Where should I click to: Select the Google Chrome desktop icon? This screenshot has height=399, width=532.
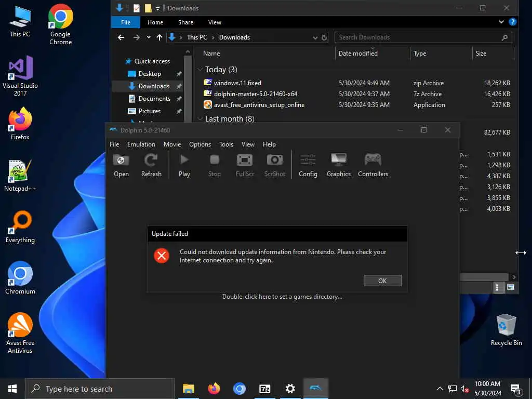(x=60, y=24)
